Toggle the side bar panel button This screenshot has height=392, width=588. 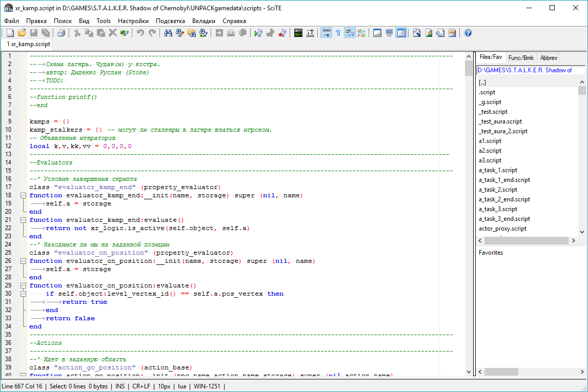(x=401, y=33)
